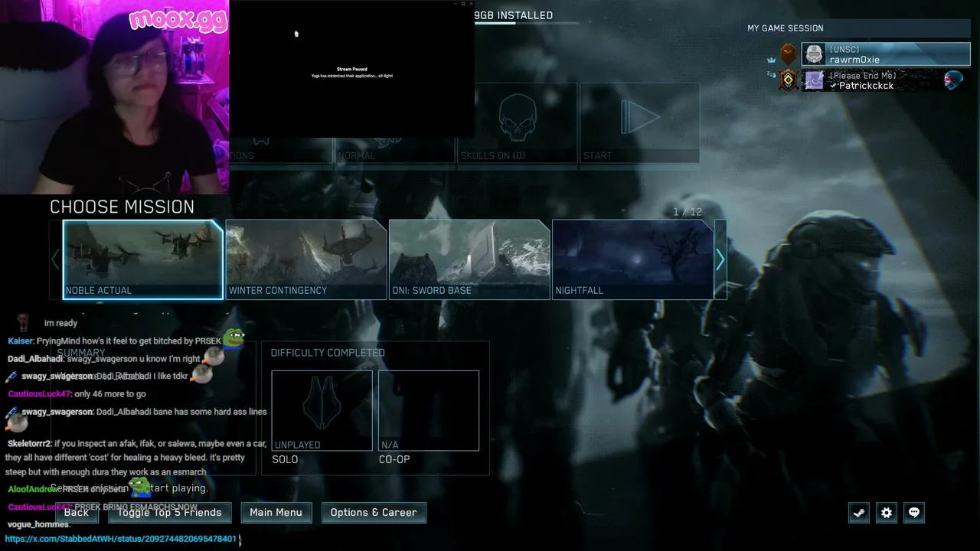Go to Main Menu
Image resolution: width=980 pixels, height=551 pixels.
click(x=276, y=513)
